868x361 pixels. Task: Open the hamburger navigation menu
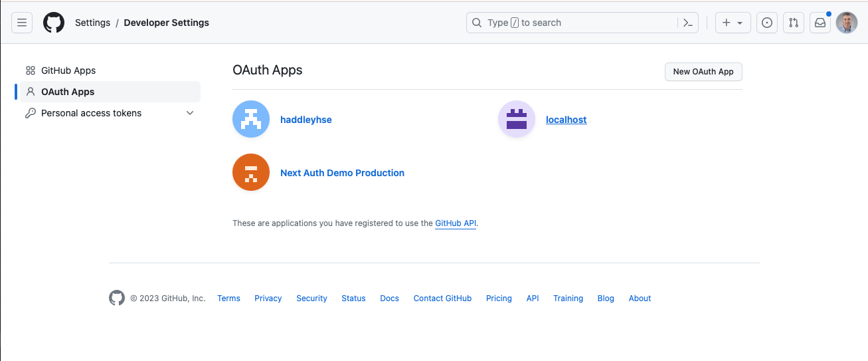click(x=21, y=23)
